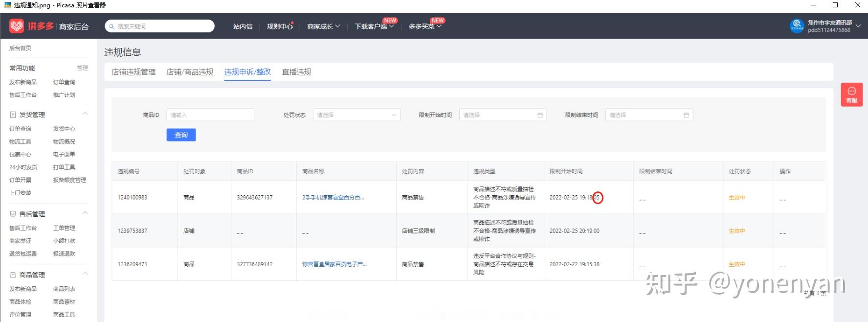Click 物流概况 in the sidebar
Viewport: 868px width, 322px height.
[64, 141]
